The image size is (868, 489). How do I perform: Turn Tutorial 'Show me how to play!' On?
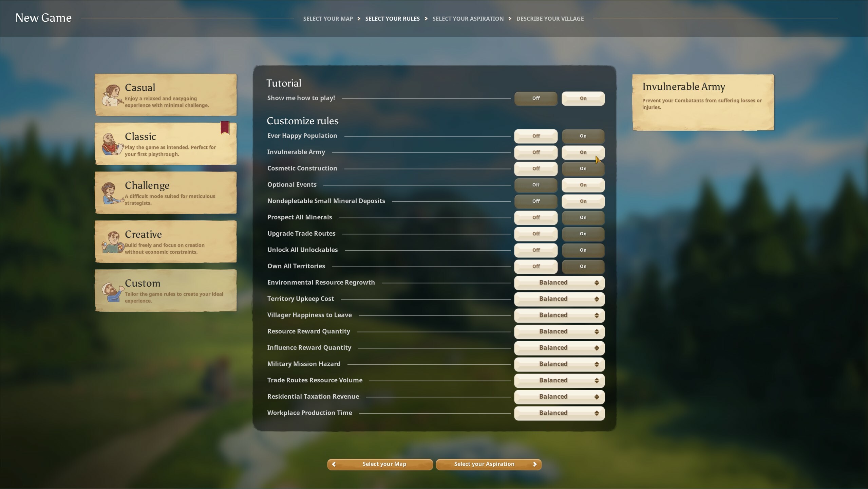[x=583, y=98]
